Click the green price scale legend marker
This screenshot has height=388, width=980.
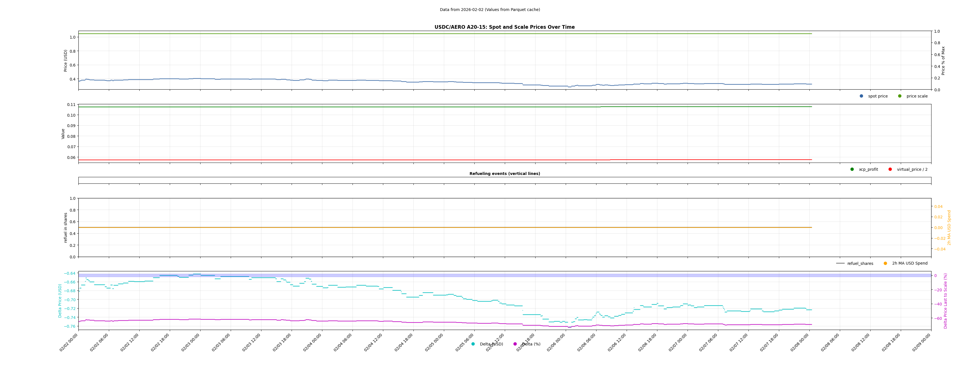(x=900, y=96)
